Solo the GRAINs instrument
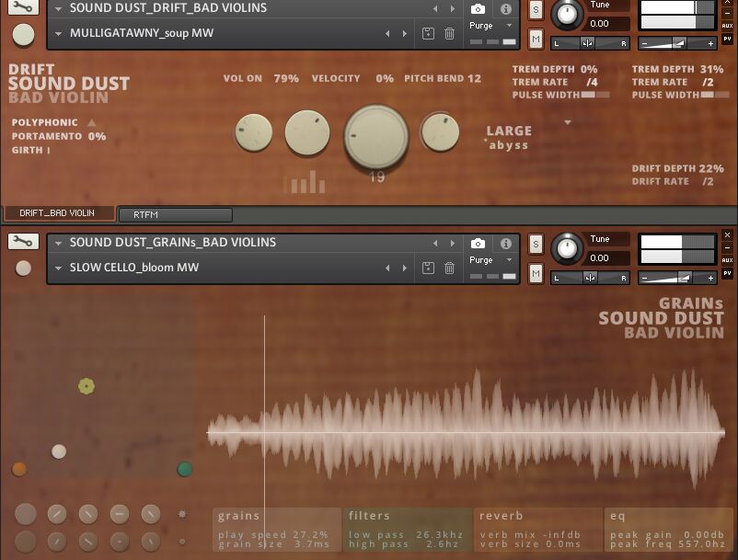 coord(536,244)
